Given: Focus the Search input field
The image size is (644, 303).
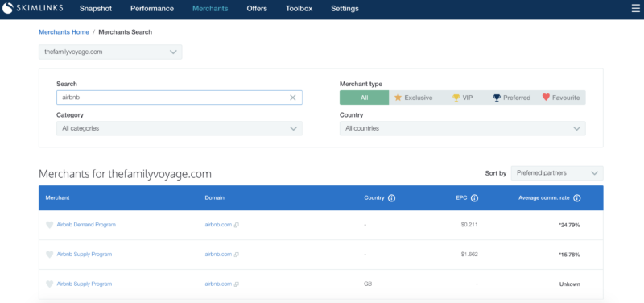Looking at the screenshot, I should click(x=179, y=98).
